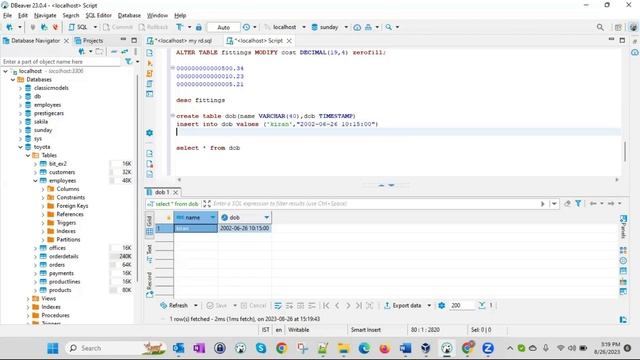
Task: Open Skype from the taskbar
Action: pyautogui.click(x=261, y=348)
